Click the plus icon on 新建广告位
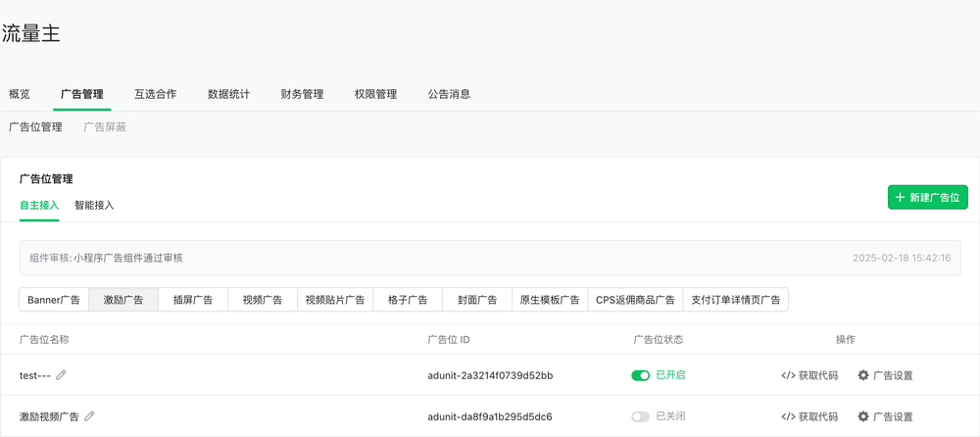 pyautogui.click(x=901, y=197)
